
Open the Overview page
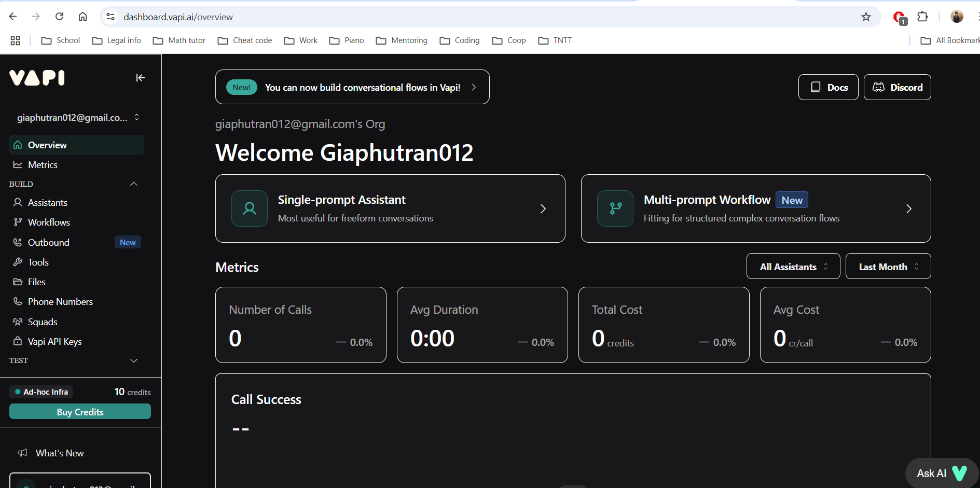coord(77,145)
